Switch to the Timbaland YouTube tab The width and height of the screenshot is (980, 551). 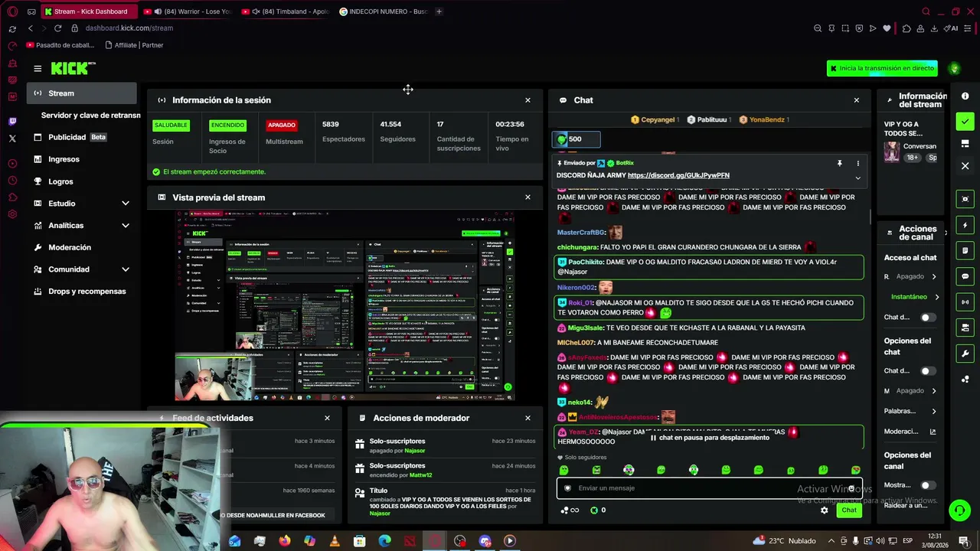[x=285, y=11]
